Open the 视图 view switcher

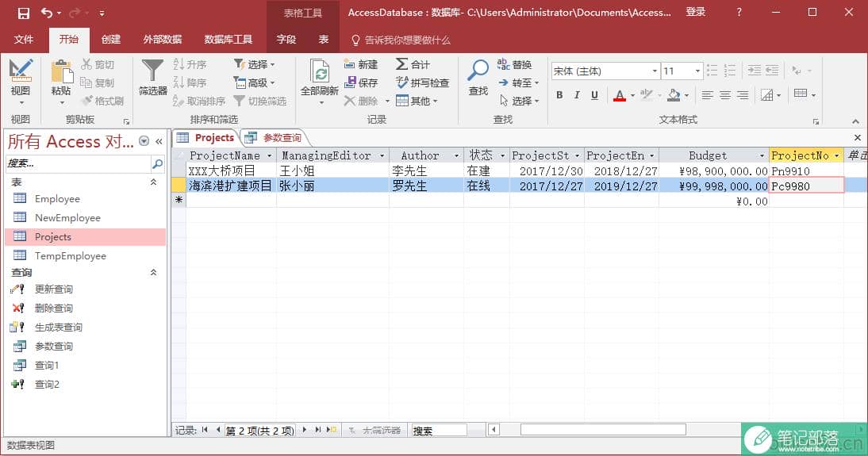coord(21,80)
